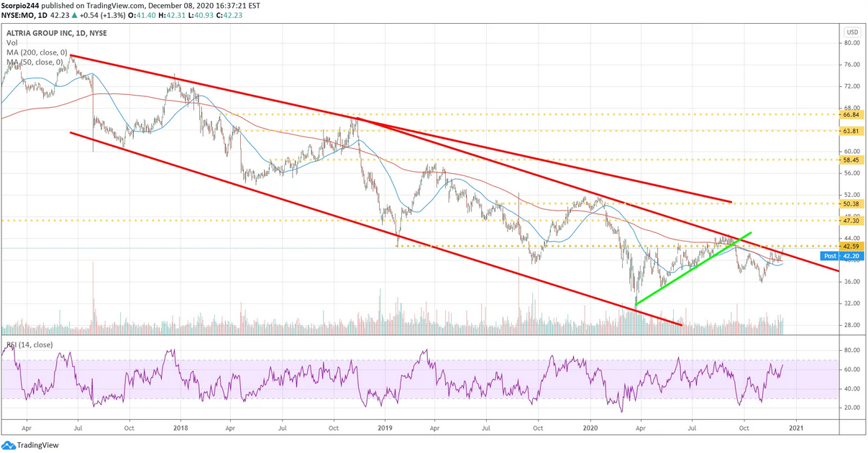
Task: Click the 36.00 price axis label
Action: pyautogui.click(x=852, y=282)
